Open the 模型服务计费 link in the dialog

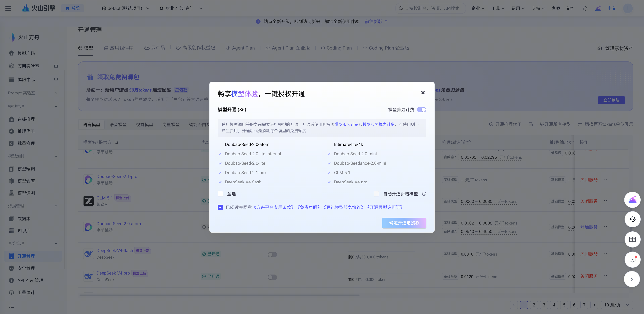pos(346,124)
